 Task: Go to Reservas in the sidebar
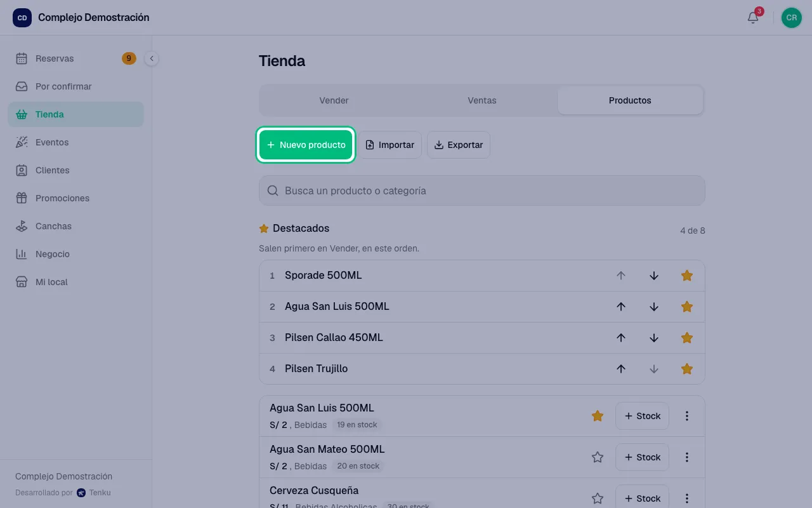coord(75,58)
